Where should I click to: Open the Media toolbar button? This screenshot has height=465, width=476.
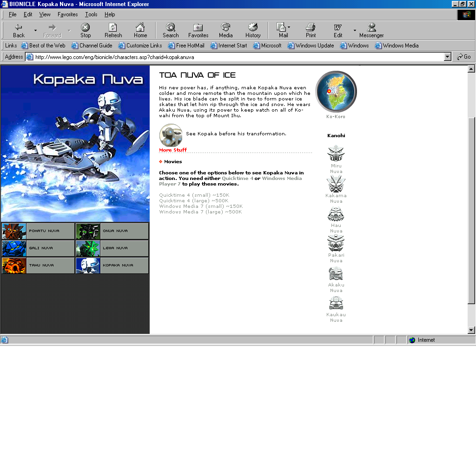(225, 30)
